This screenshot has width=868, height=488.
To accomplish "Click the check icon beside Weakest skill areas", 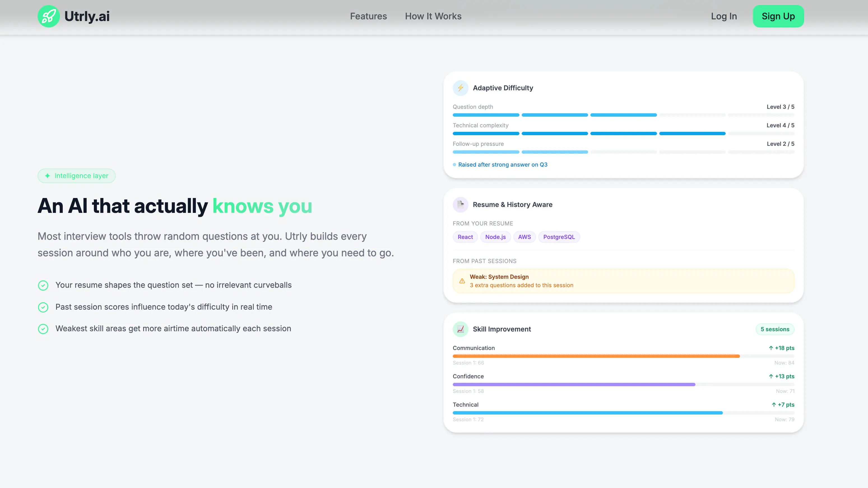I will pos(43,329).
